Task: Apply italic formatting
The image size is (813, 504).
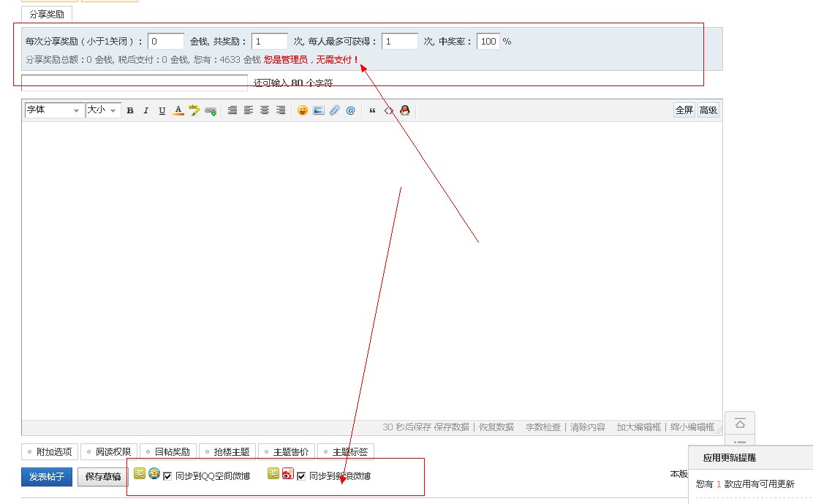Action: point(145,111)
